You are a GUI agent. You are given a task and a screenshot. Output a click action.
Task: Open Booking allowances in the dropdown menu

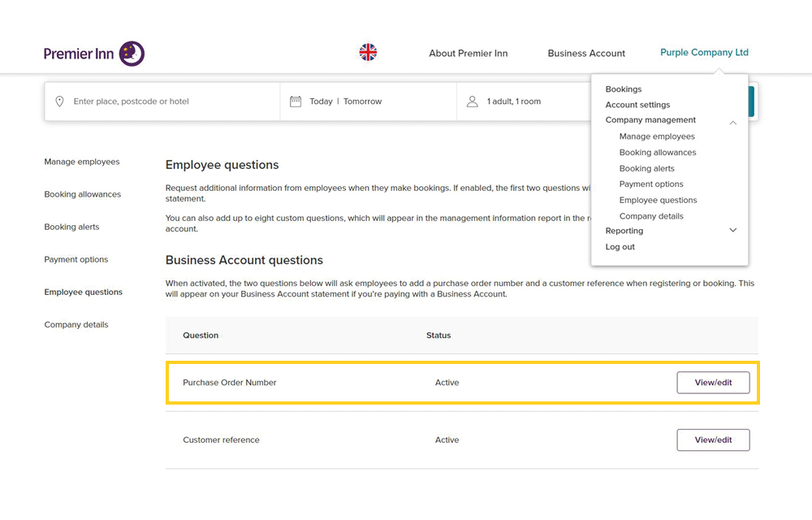click(x=658, y=152)
